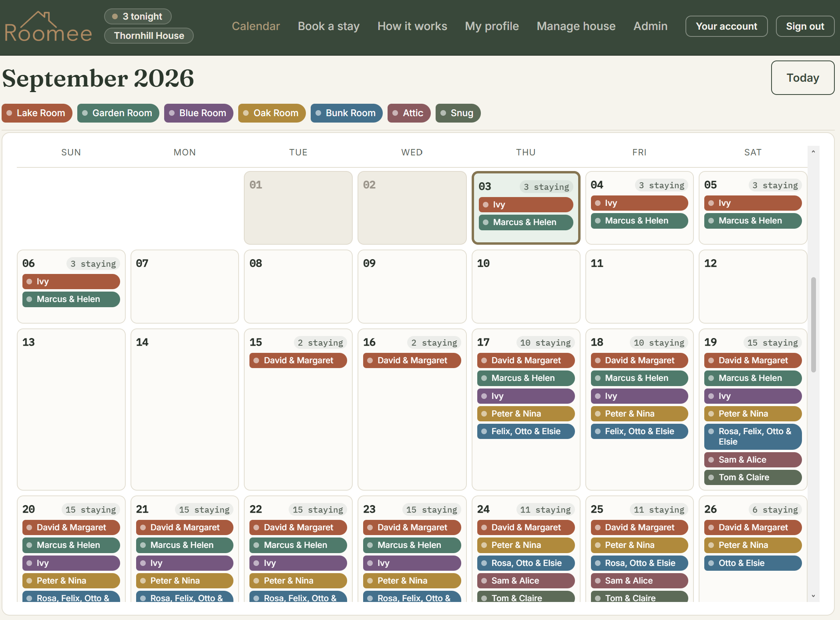Viewport: 840px width, 620px height.
Task: Select the empty day 09 cell
Action: tap(412, 286)
